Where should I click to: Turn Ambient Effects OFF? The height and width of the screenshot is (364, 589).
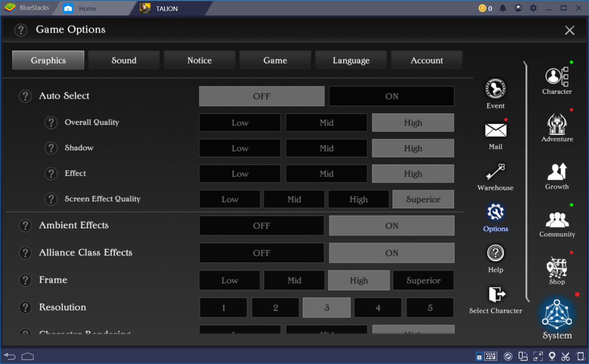coord(262,226)
